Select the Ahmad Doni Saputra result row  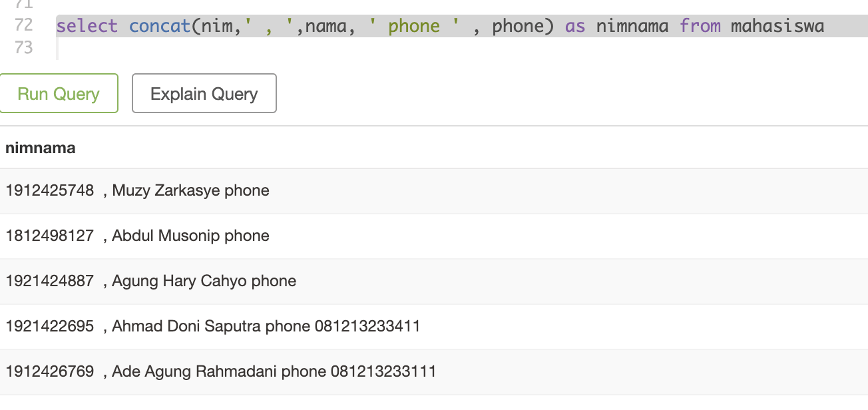[x=213, y=326]
